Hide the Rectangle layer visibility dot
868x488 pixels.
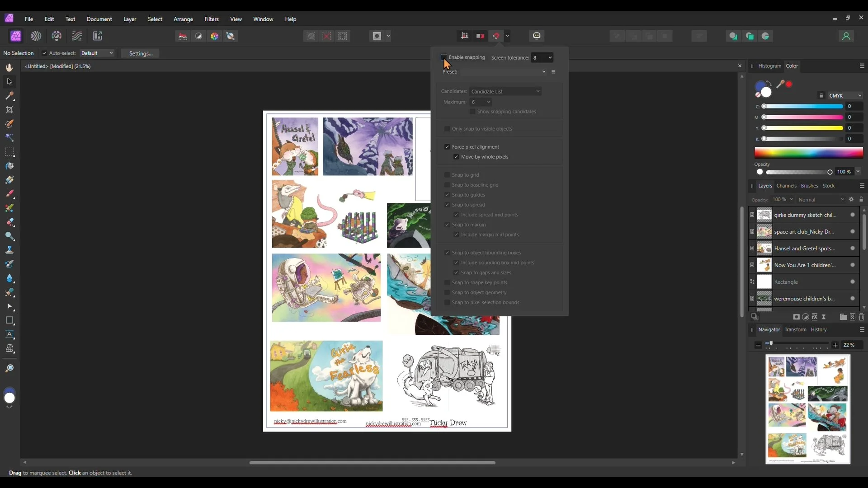pos(853,282)
